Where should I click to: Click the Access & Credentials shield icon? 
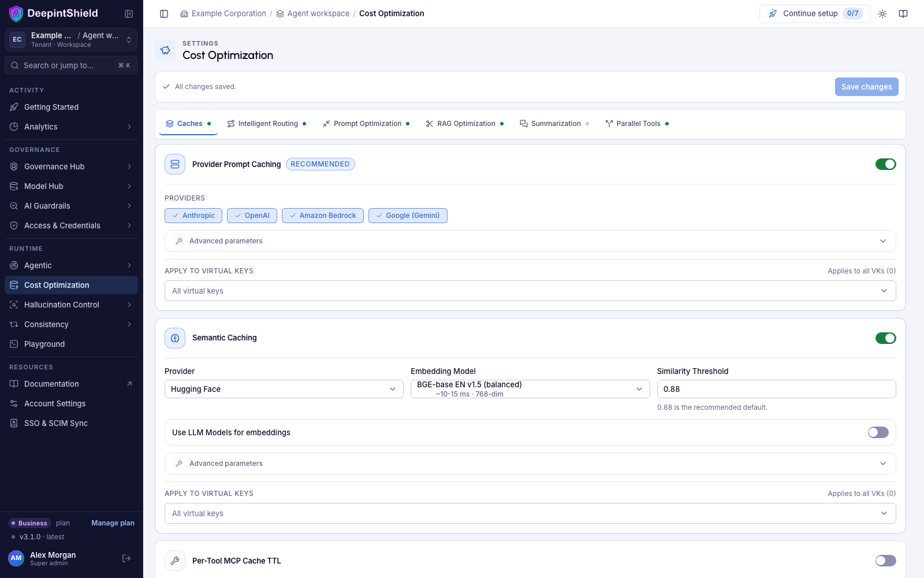click(14, 225)
